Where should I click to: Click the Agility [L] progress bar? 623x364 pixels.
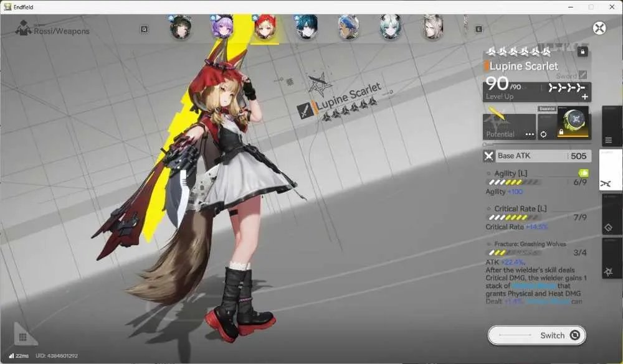click(514, 182)
